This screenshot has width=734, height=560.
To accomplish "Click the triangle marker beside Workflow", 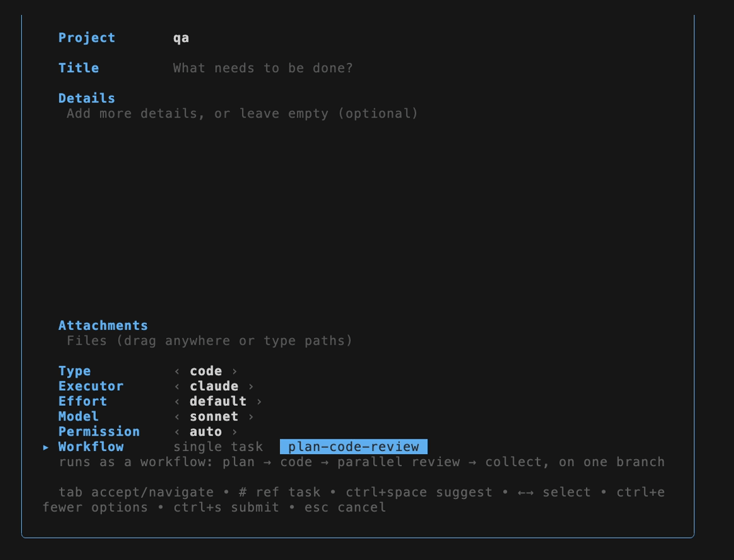I will (x=46, y=447).
